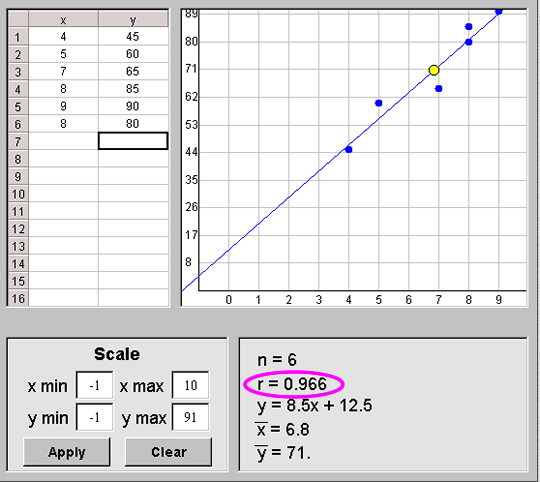Select the x max input field
The width and height of the screenshot is (540, 482).
[x=190, y=385]
